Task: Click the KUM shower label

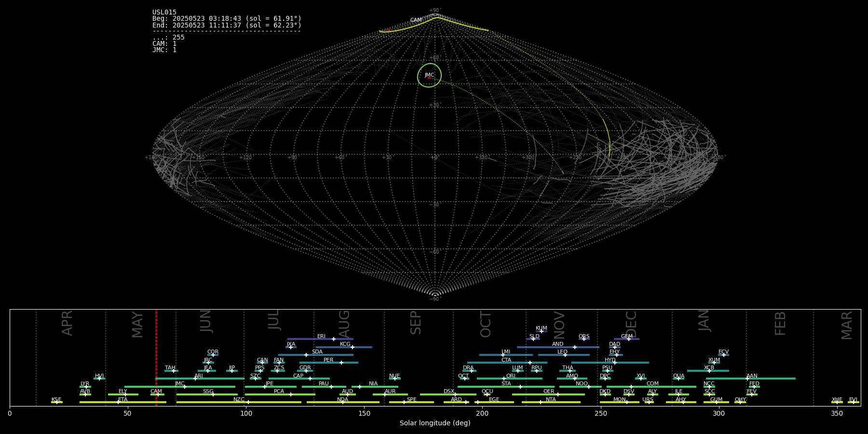Action: click(541, 328)
